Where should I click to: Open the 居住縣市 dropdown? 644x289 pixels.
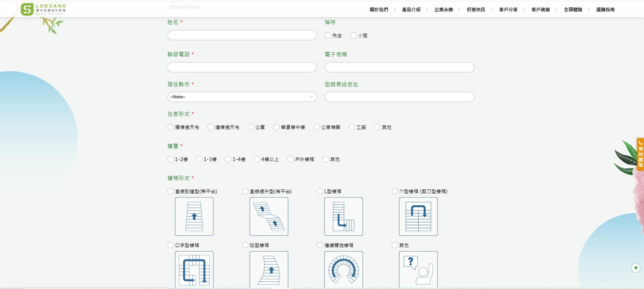(x=242, y=97)
